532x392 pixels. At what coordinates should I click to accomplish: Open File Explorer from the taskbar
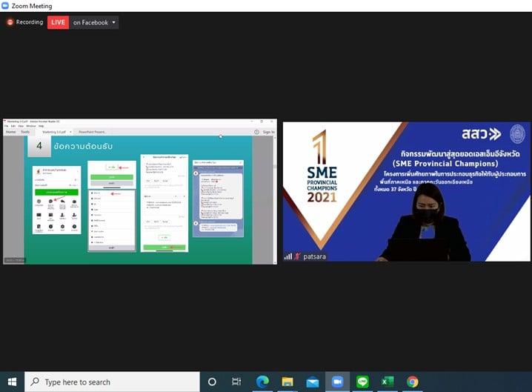pyautogui.click(x=287, y=382)
